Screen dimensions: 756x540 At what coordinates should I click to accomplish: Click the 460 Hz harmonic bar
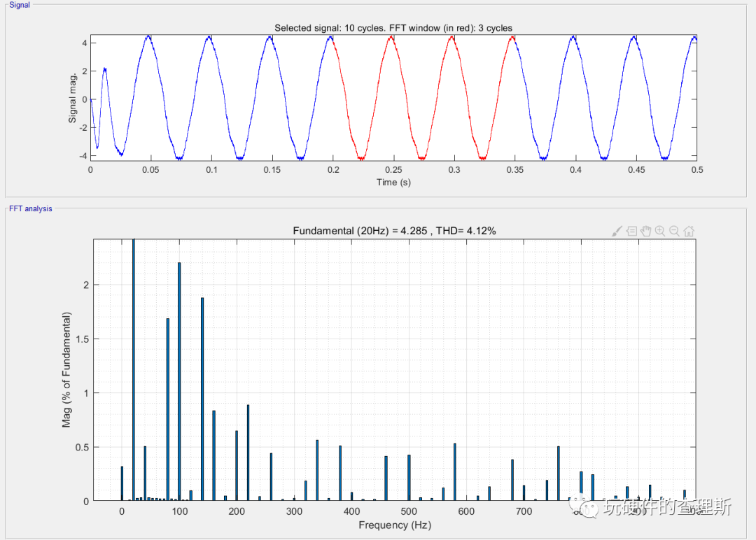(x=386, y=478)
